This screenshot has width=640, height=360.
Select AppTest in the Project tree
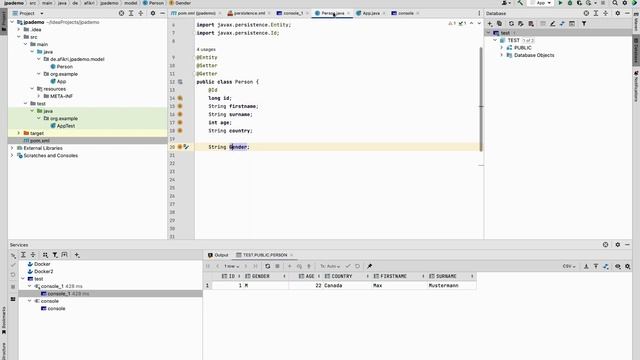(65, 126)
